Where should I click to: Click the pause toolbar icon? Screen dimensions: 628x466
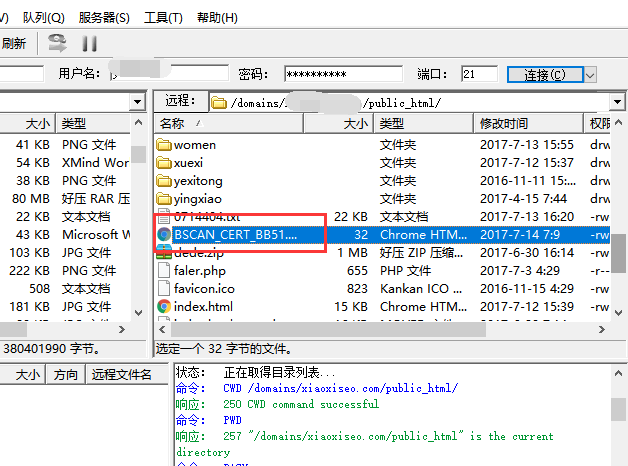tap(90, 43)
